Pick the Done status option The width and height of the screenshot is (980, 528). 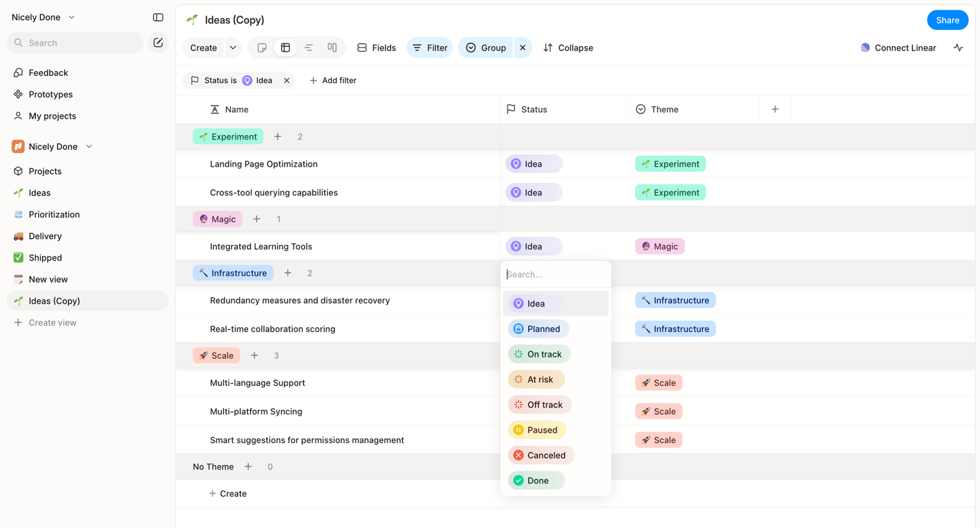(x=536, y=481)
